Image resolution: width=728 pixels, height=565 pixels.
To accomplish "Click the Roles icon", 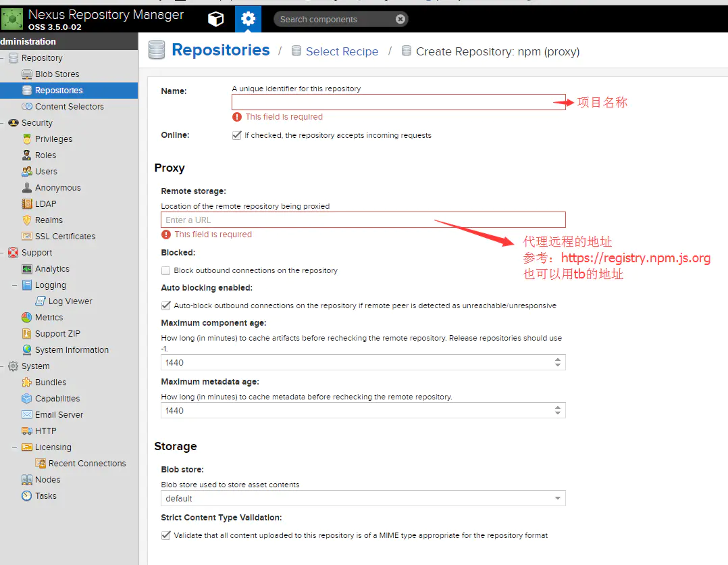I will (x=27, y=155).
